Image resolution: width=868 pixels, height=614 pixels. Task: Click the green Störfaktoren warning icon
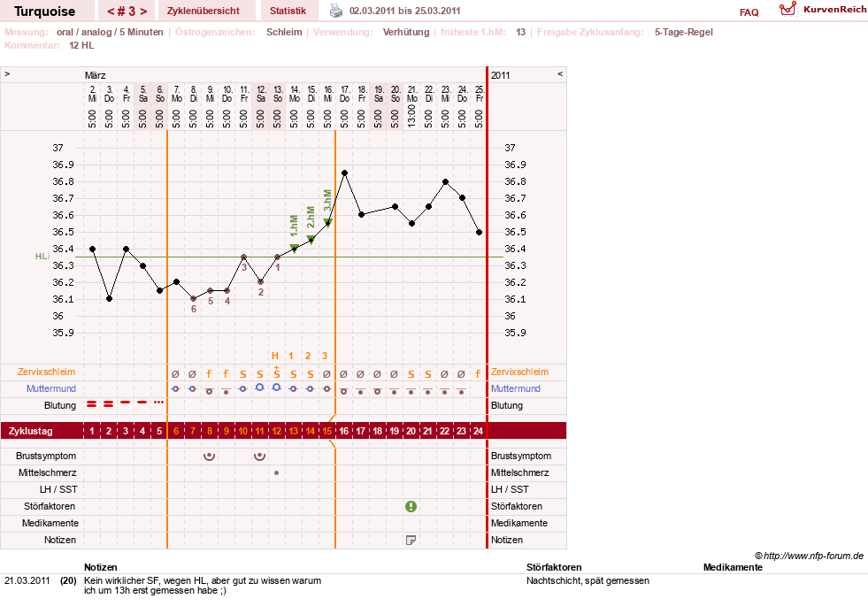click(411, 506)
